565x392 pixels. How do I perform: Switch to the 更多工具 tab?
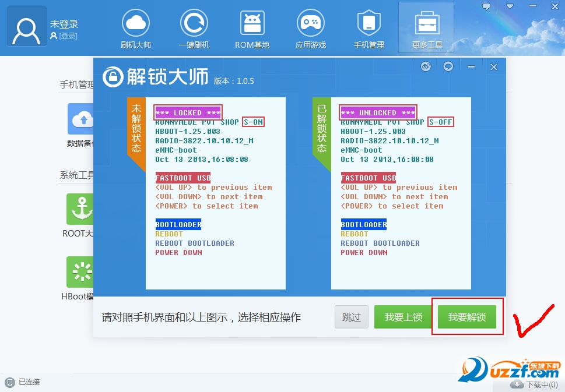click(x=427, y=28)
